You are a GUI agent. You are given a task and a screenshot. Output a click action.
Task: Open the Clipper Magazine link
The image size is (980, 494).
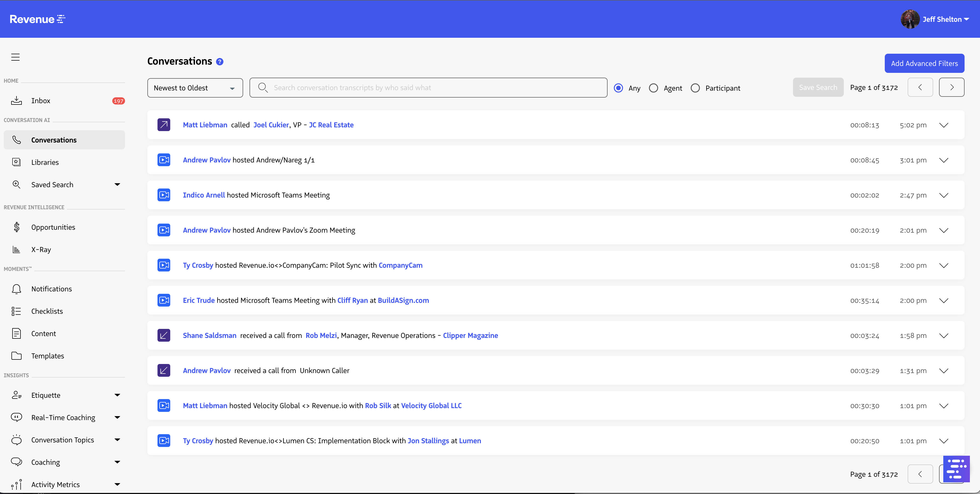click(x=470, y=336)
